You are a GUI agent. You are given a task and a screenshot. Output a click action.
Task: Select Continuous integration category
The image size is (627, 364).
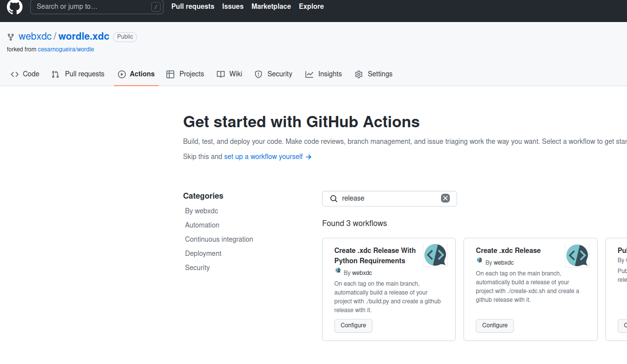(219, 239)
